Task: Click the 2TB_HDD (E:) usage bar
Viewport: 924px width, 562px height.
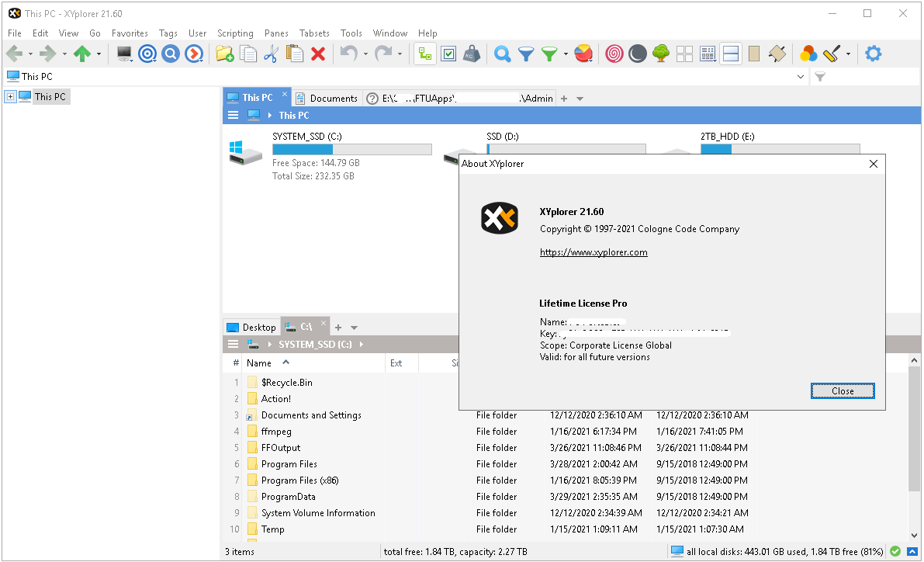Action: pyautogui.click(x=780, y=148)
